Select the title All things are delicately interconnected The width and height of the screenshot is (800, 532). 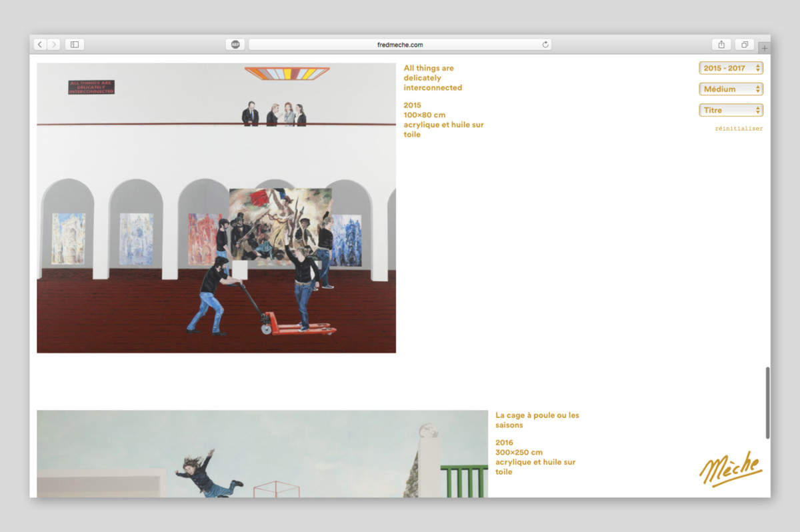433,78
